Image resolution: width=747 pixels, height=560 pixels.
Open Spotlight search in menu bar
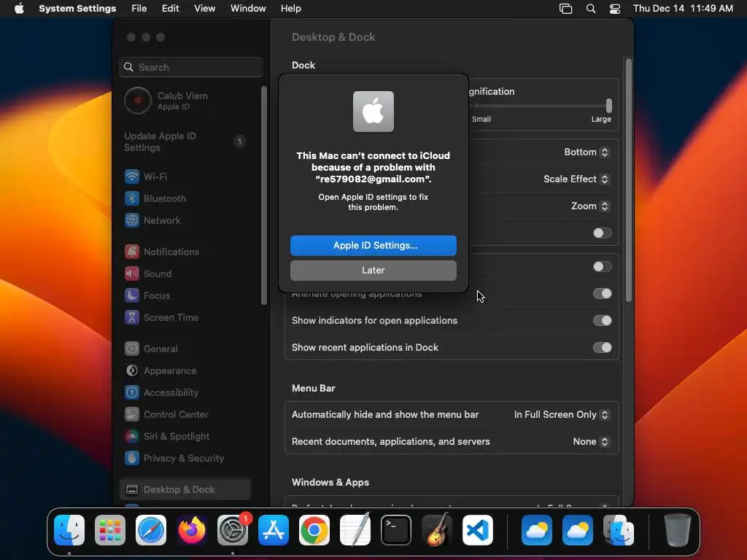[x=591, y=9]
